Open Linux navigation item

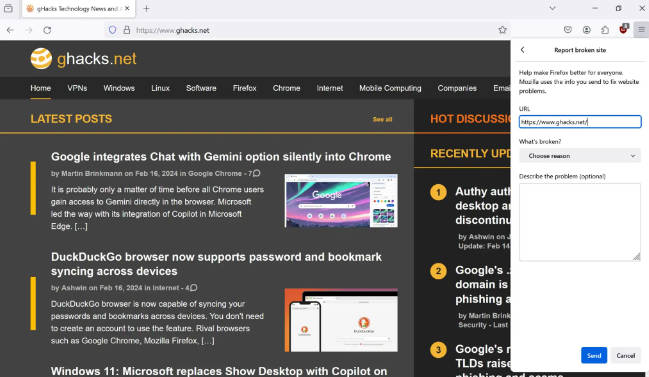(160, 88)
